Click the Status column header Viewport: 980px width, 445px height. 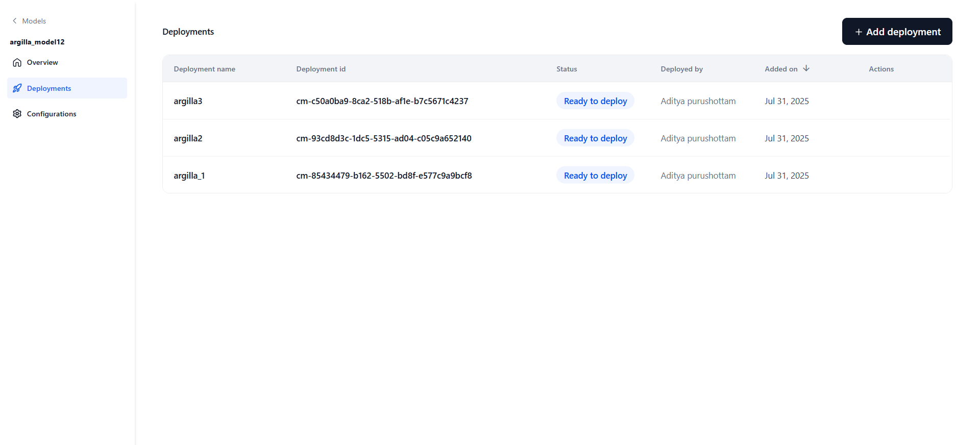tap(567, 69)
